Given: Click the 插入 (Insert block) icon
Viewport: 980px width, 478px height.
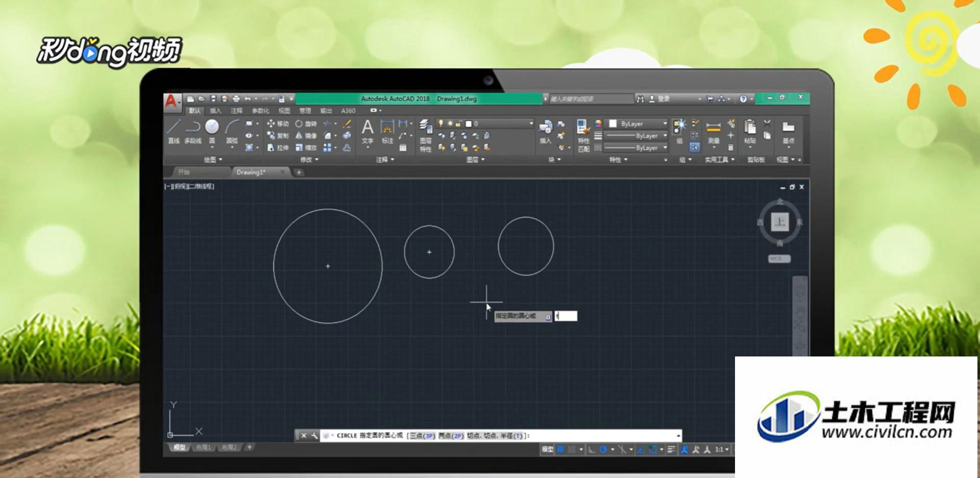Looking at the screenshot, I should 546,131.
